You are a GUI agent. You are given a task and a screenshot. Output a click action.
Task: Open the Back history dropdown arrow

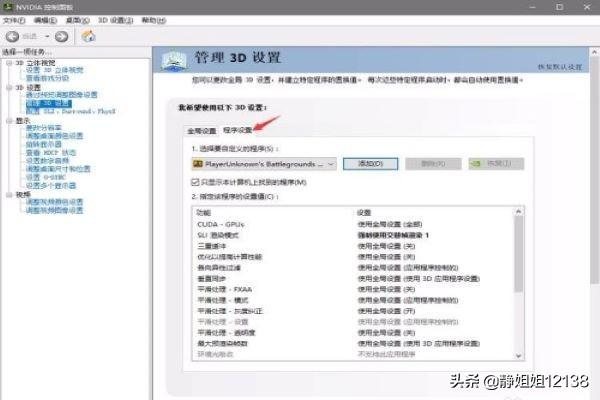click(x=47, y=36)
